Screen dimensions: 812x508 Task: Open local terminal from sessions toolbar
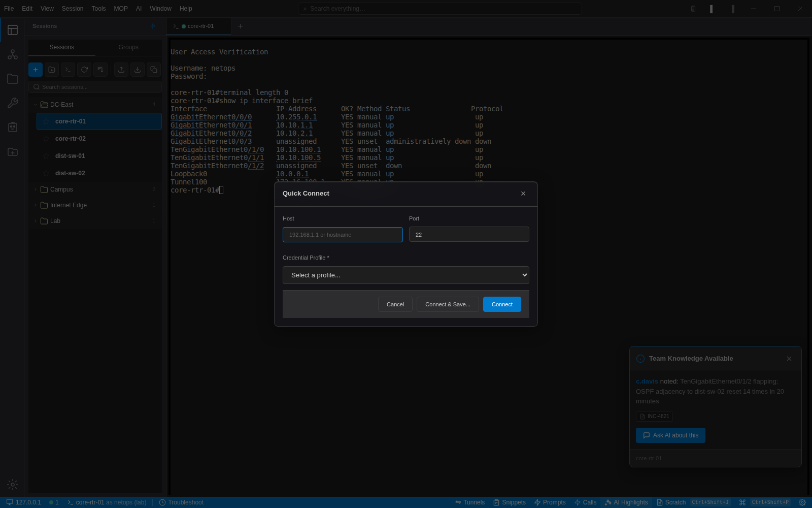68,70
